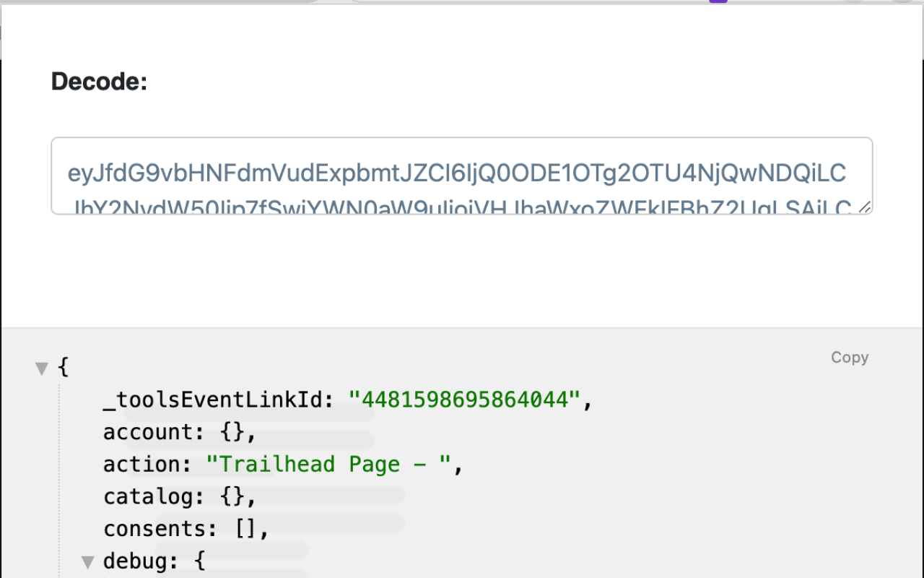Click the eyJfdG9 token text to select it
924x578 pixels.
point(115,173)
